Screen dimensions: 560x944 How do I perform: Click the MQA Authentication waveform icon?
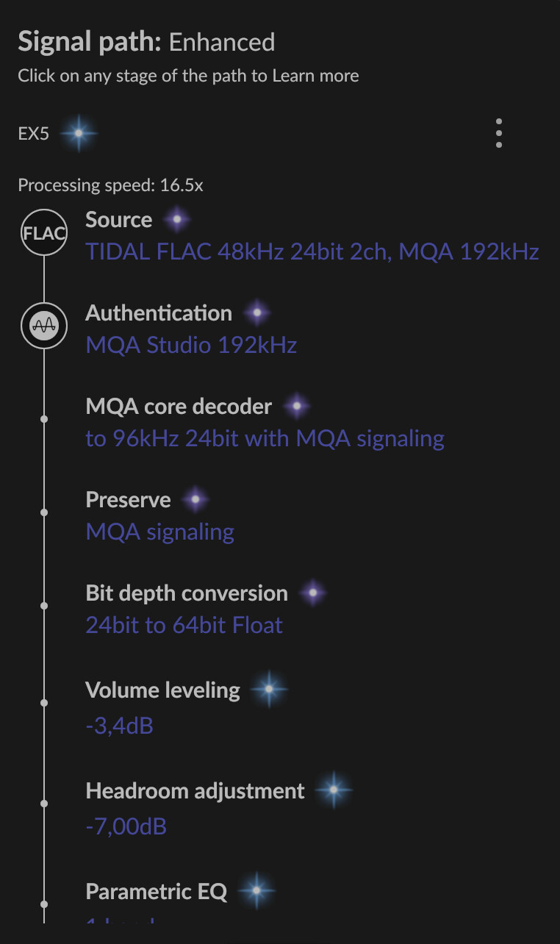(44, 326)
